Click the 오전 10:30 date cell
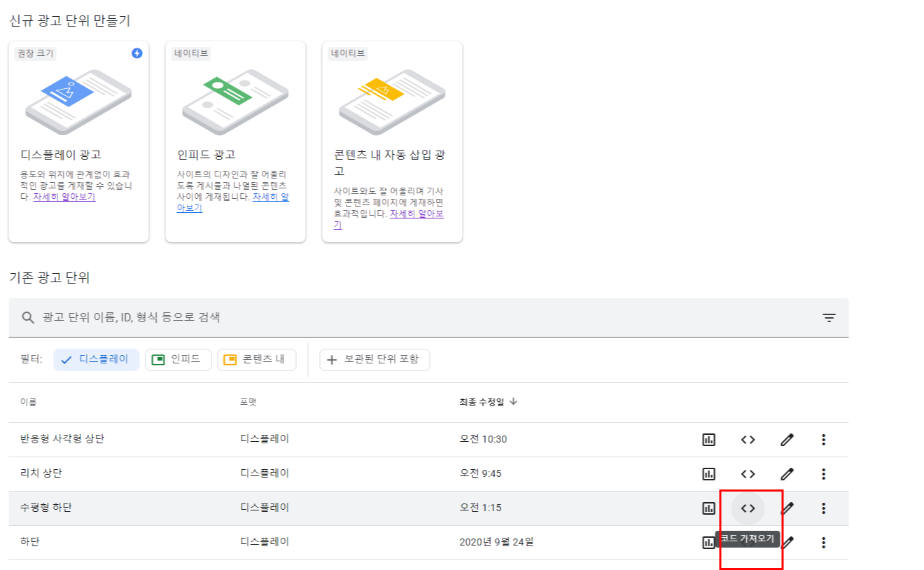Viewport: 924px width, 570px height. click(483, 439)
